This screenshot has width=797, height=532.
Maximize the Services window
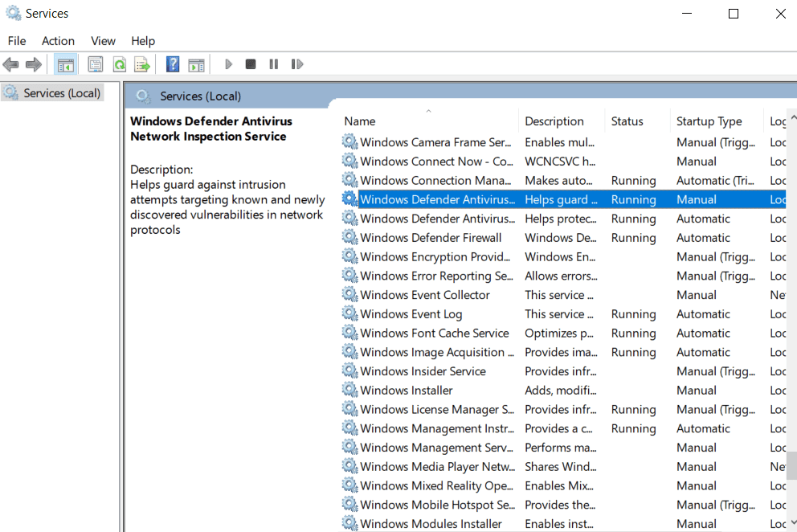[734, 14]
